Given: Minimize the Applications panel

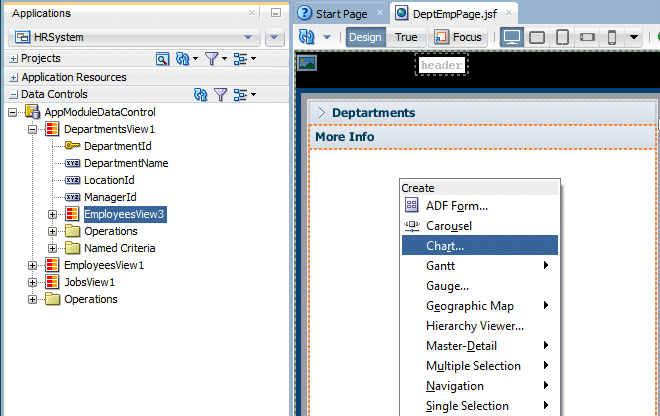Looking at the screenshot, I should (276, 13).
